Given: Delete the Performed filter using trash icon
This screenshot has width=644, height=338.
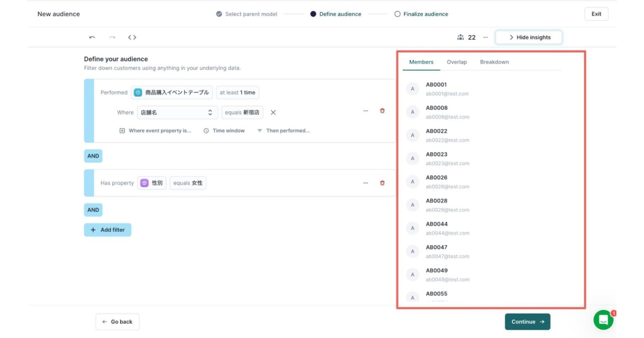Looking at the screenshot, I should [x=382, y=111].
